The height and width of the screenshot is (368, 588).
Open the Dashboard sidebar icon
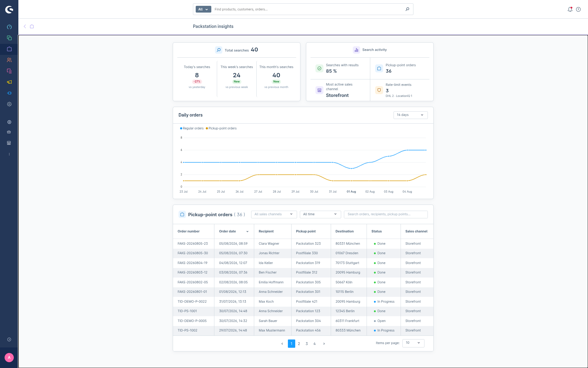pyautogui.click(x=9, y=27)
